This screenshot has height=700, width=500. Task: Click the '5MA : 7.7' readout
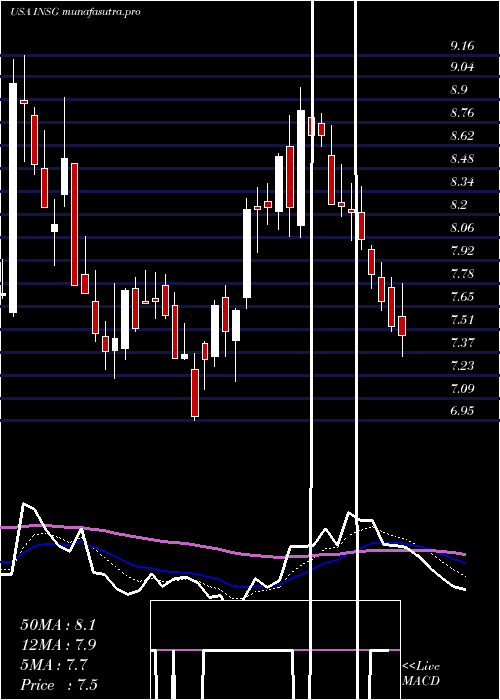point(55,665)
